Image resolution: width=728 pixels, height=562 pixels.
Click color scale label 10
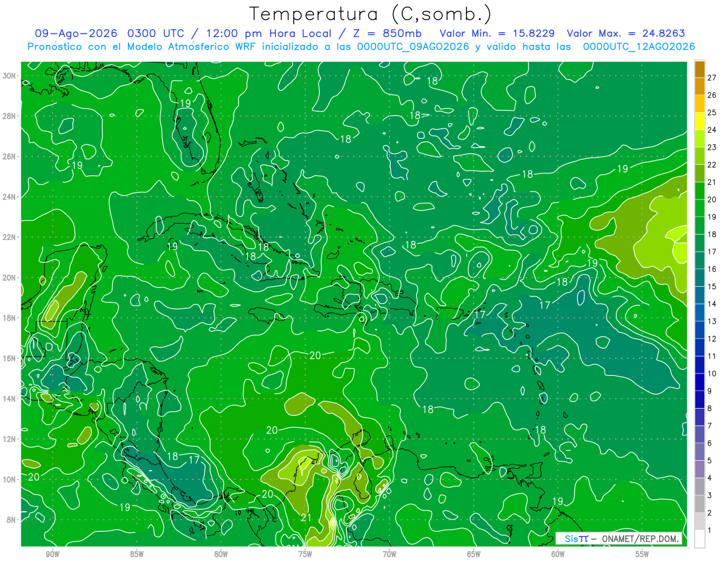pos(712,373)
